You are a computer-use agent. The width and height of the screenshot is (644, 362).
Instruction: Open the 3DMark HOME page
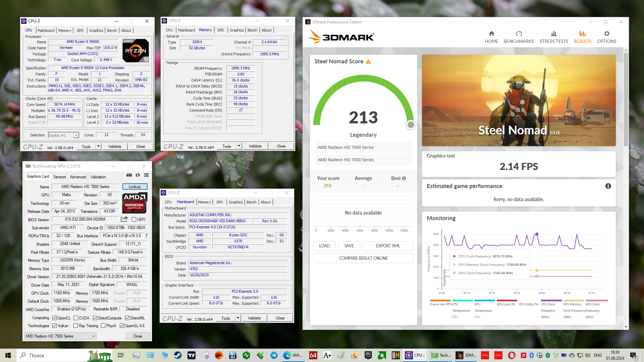tap(491, 37)
